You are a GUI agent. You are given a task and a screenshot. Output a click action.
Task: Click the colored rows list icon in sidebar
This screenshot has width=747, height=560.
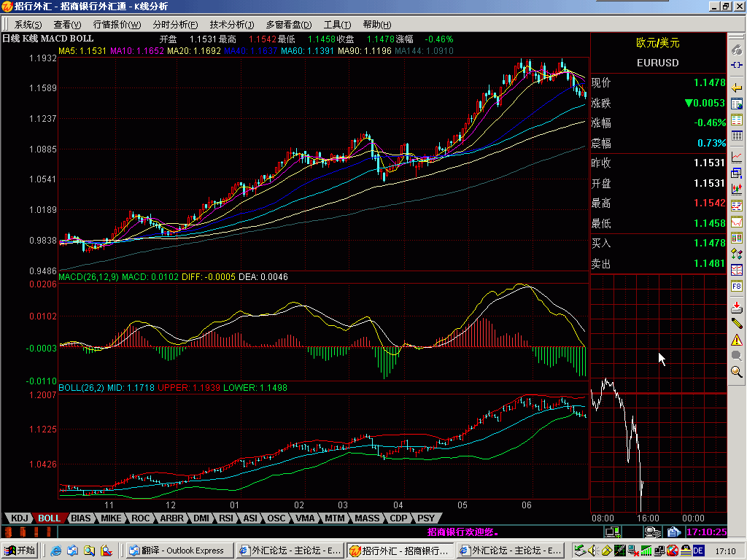[x=737, y=120]
